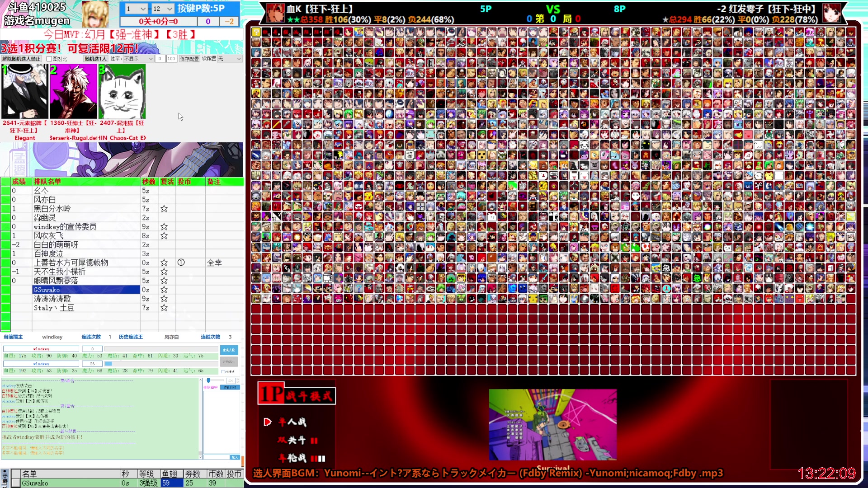Click the blue 生成人物 button
Viewport: 868px width, 488px height.
[x=229, y=350]
